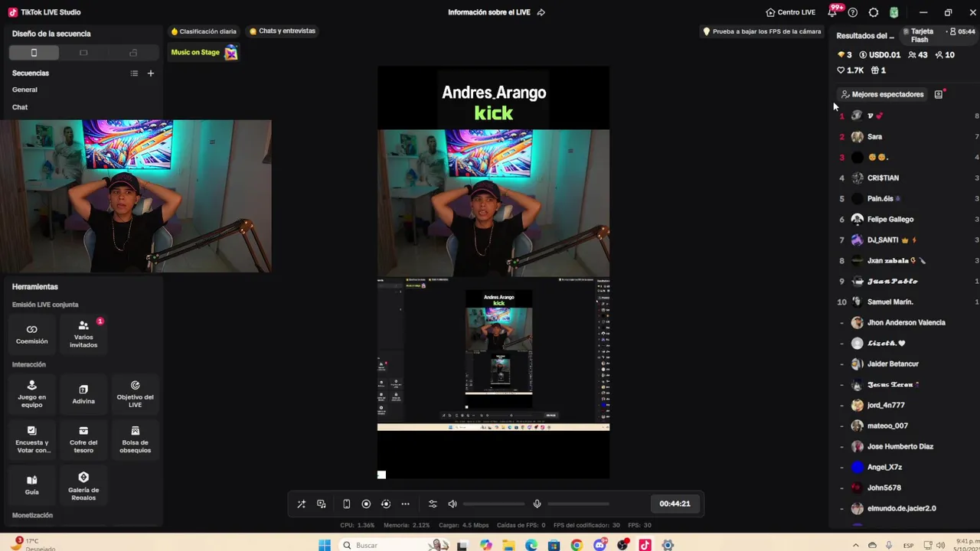Screen dimensions: 980x551
Task: Click the replay capture icon
Action: (x=386, y=504)
